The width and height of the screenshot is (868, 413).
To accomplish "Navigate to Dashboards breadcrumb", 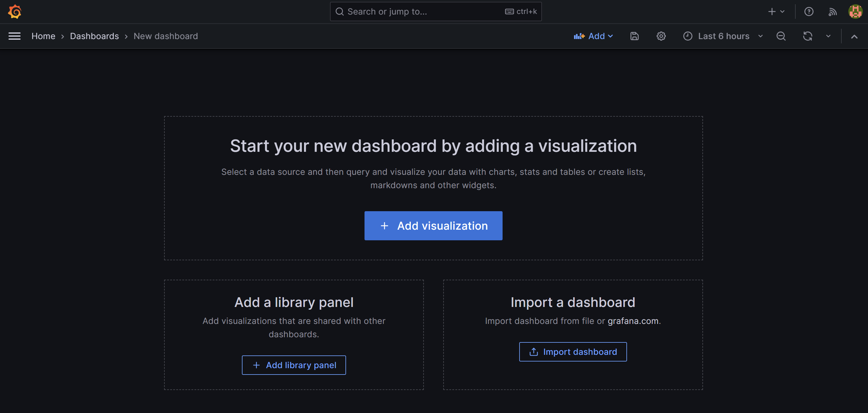I will pos(94,36).
